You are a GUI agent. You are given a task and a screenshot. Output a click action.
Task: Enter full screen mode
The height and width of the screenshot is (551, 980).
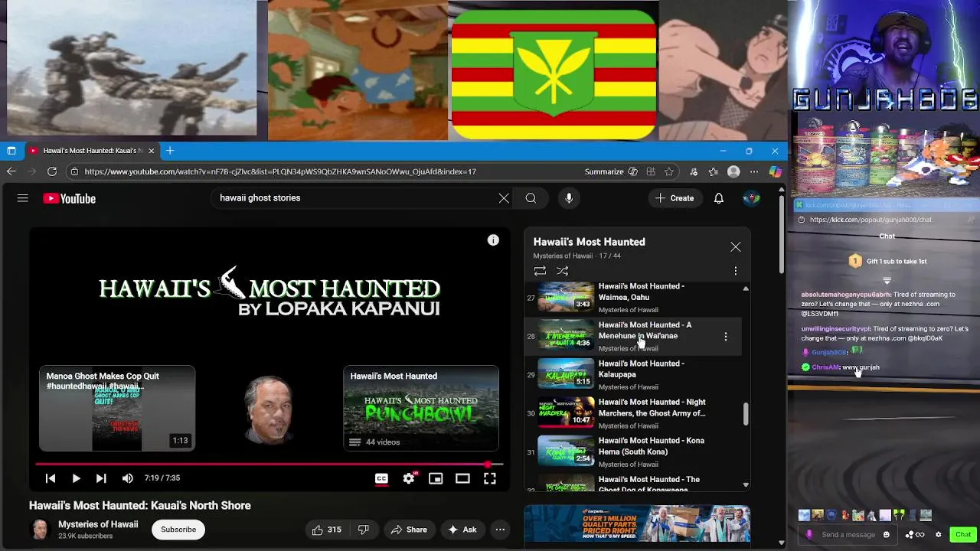click(x=490, y=478)
